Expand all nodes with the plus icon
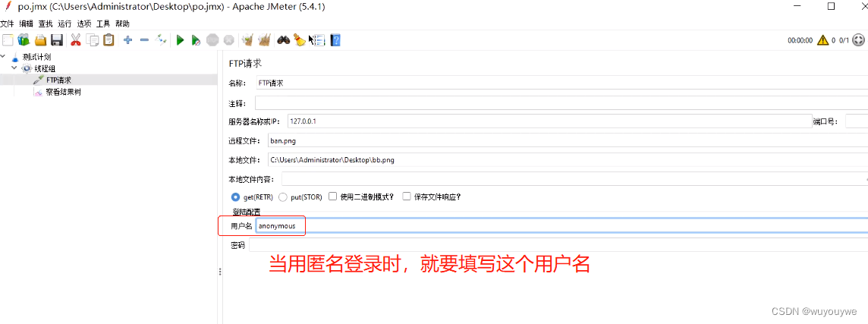The height and width of the screenshot is (324, 868). pos(128,40)
